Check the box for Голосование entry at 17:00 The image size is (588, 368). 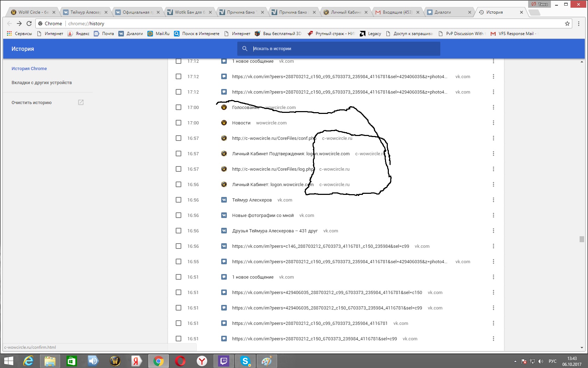point(178,107)
